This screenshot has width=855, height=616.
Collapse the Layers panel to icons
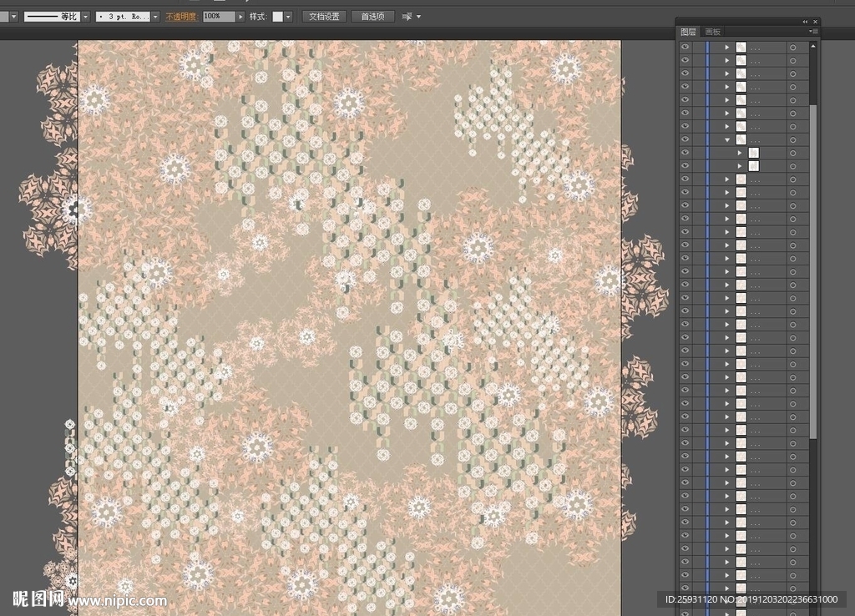pyautogui.click(x=805, y=22)
